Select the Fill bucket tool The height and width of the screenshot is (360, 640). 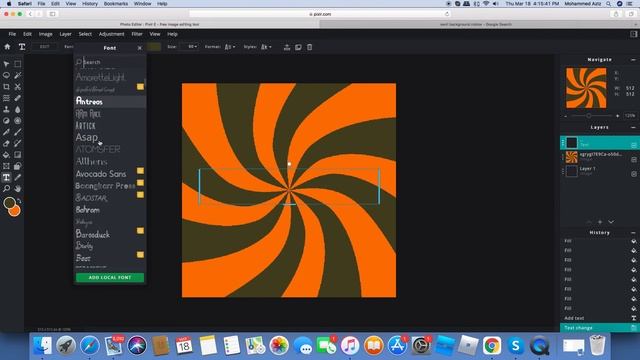tap(6, 155)
